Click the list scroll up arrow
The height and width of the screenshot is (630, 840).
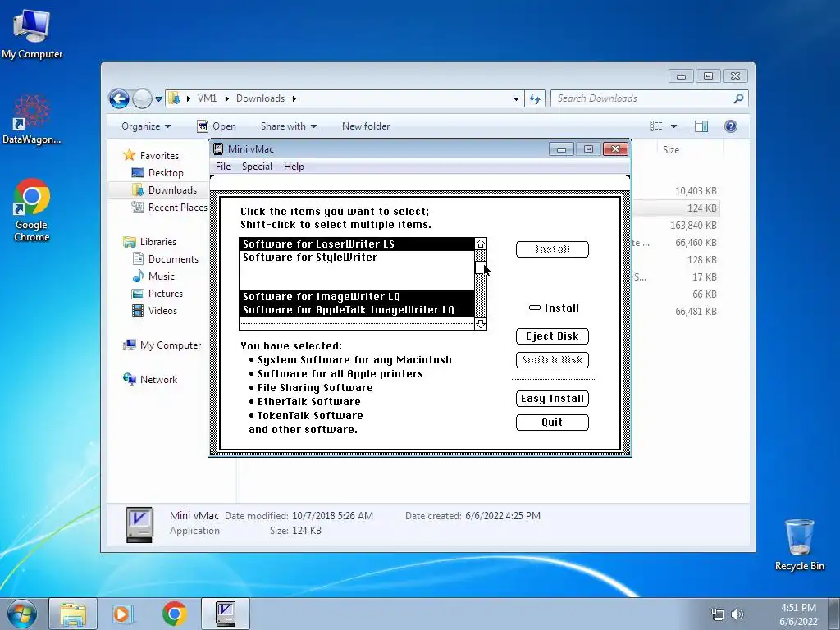point(481,244)
